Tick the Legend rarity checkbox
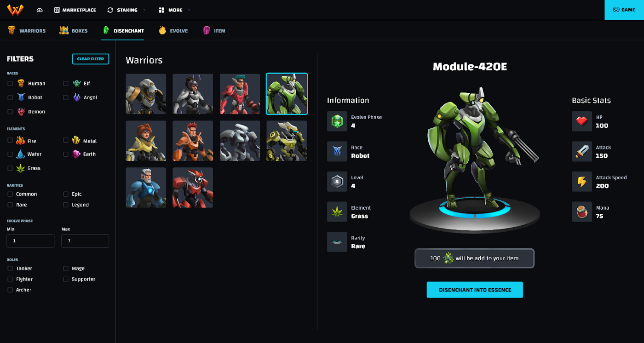This screenshot has width=644, height=343. click(x=66, y=205)
